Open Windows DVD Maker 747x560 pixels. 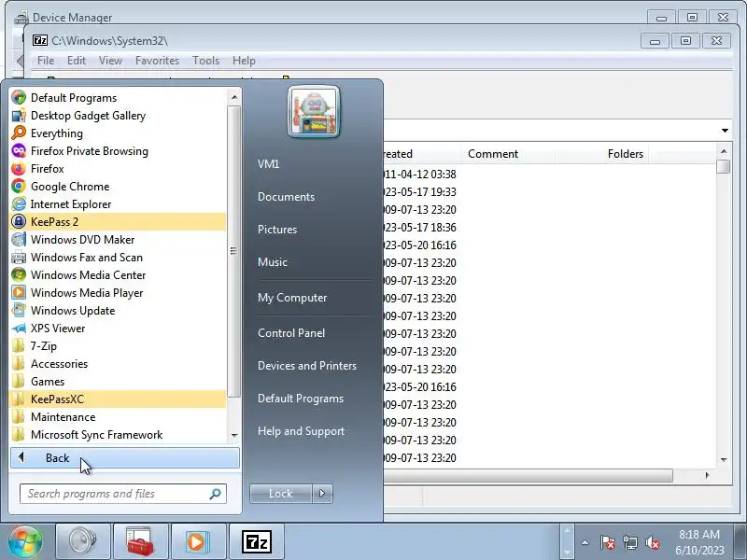point(118,240)
